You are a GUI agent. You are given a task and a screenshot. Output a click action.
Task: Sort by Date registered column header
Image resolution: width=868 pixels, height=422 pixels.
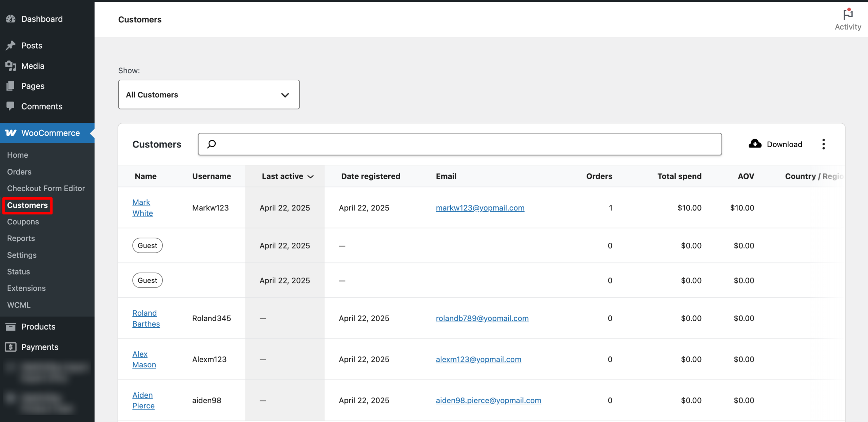(x=371, y=176)
